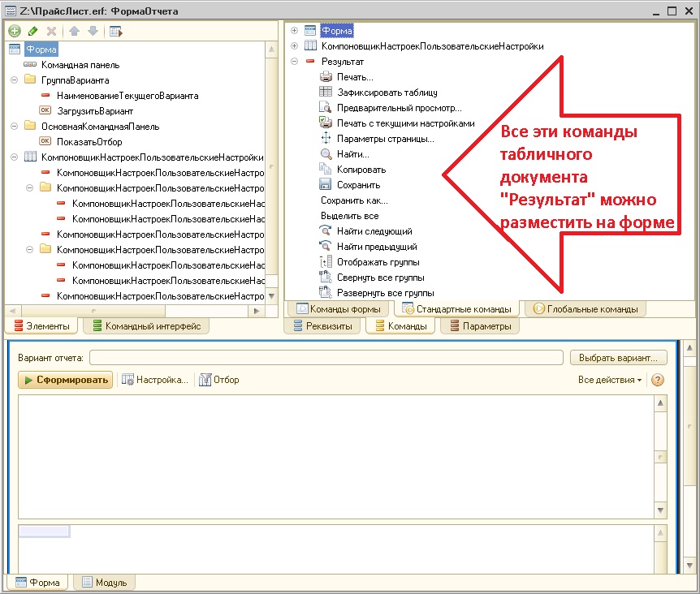Move element up with arrow icon
700x594 pixels.
pyautogui.click(x=75, y=31)
